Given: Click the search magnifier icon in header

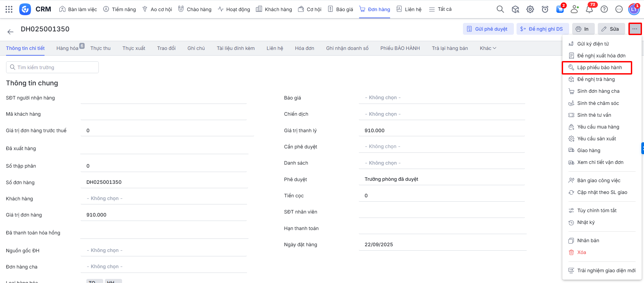Looking at the screenshot, I should 500,9.
